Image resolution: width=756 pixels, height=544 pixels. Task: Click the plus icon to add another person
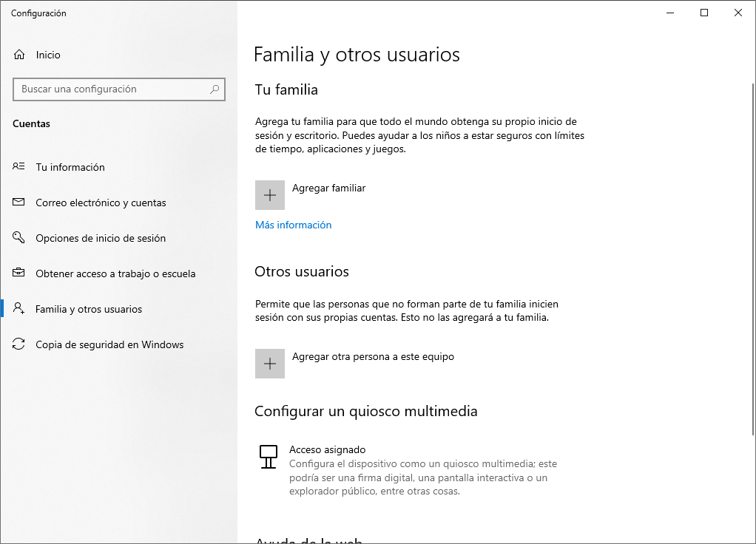pyautogui.click(x=270, y=364)
